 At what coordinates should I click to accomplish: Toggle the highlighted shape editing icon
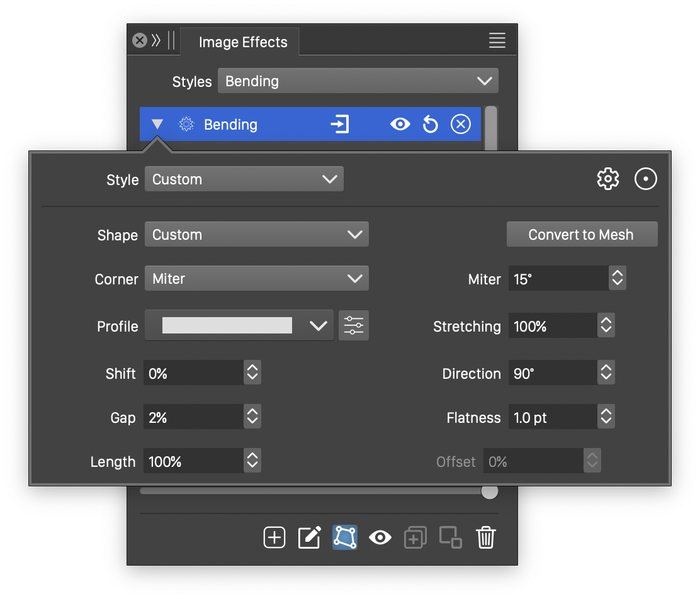345,538
